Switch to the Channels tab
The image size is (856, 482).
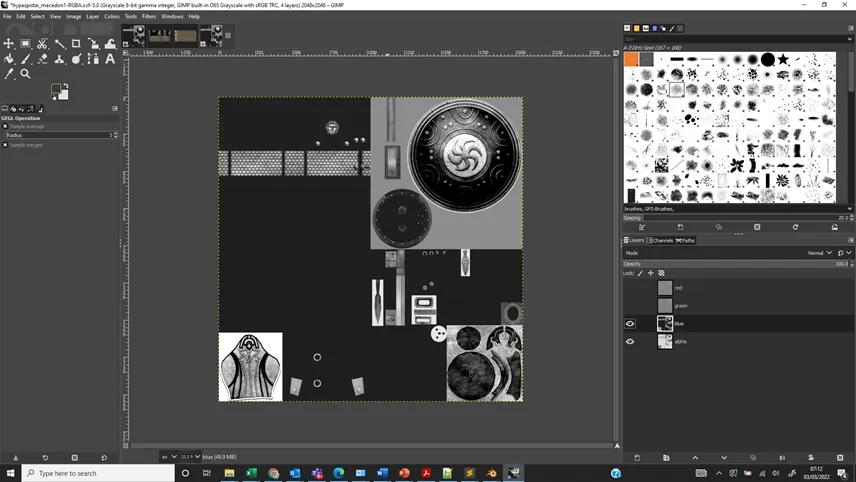coord(660,240)
